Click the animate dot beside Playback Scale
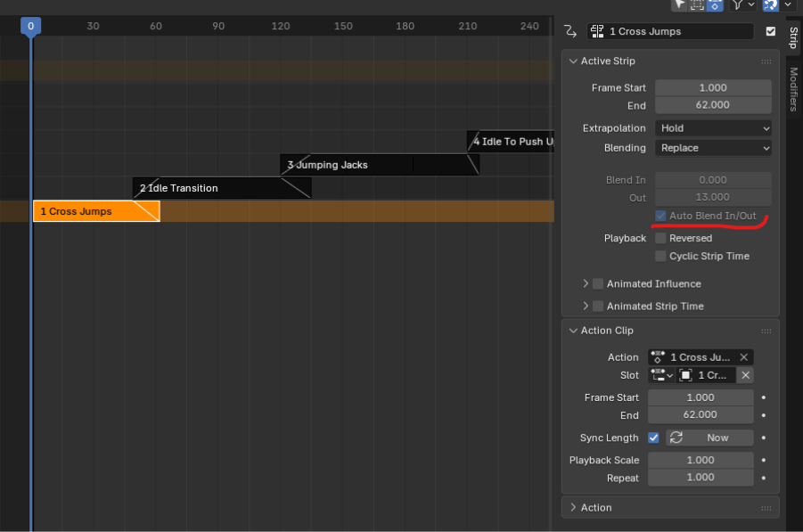The height and width of the screenshot is (532, 803). pos(765,460)
